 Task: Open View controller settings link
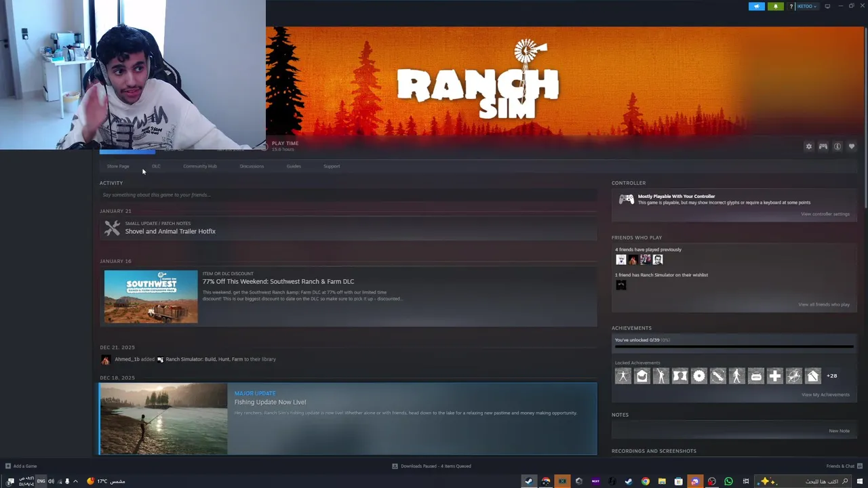[825, 214]
